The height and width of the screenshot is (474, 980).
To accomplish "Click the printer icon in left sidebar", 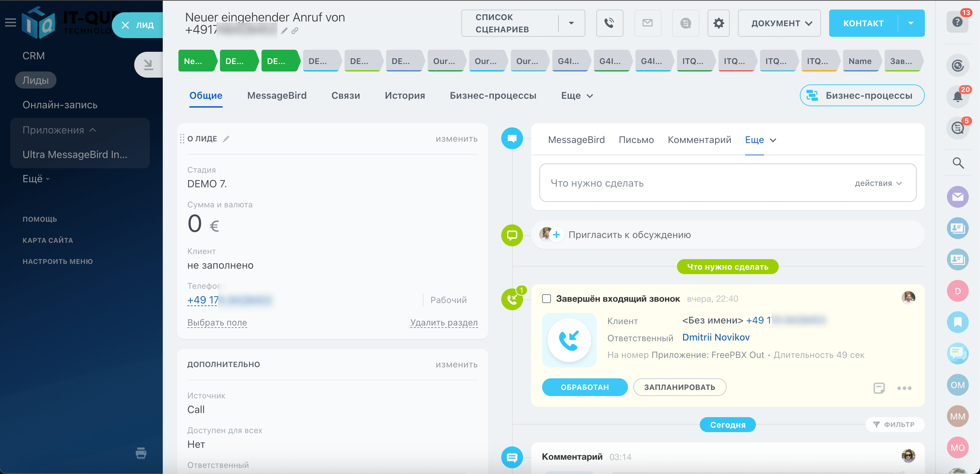I will [x=141, y=453].
